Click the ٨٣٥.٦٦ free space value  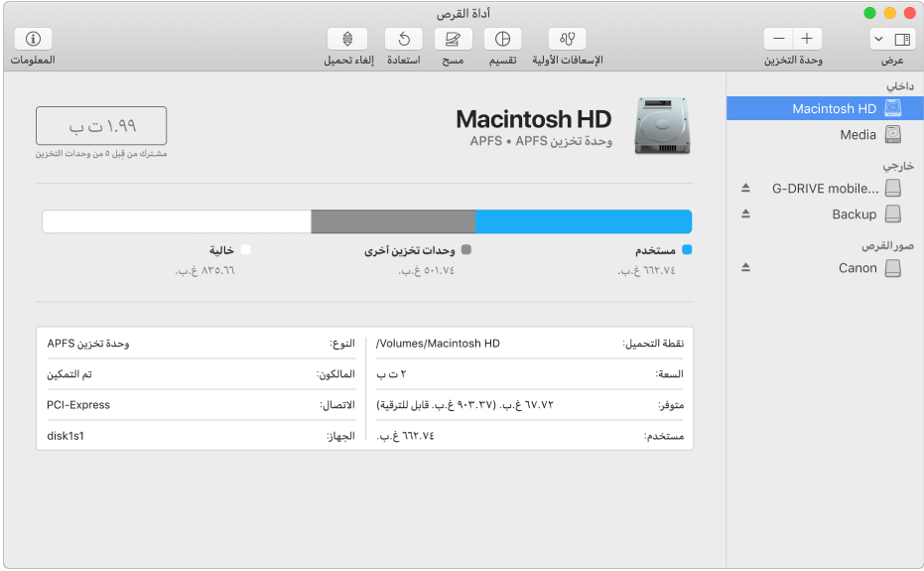point(205,271)
